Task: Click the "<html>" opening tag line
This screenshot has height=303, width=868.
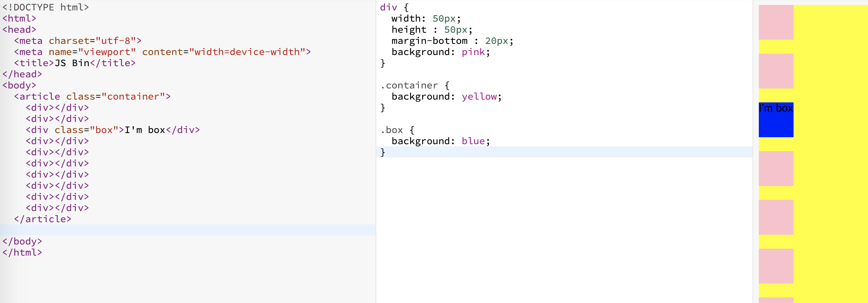Action: click(x=19, y=18)
